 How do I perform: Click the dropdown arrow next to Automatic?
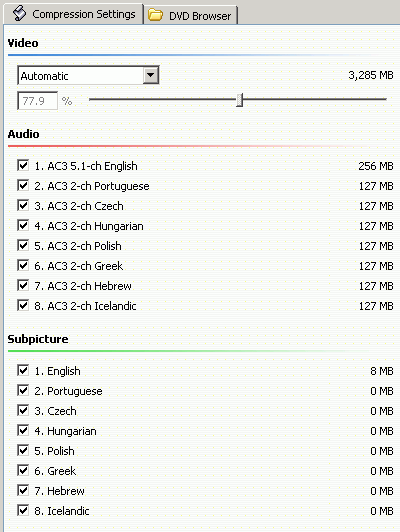(x=151, y=75)
